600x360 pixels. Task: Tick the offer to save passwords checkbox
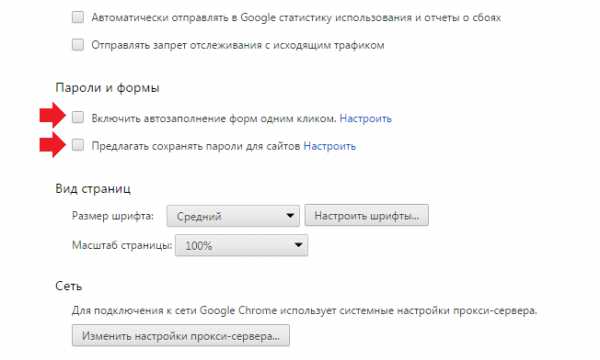78,145
